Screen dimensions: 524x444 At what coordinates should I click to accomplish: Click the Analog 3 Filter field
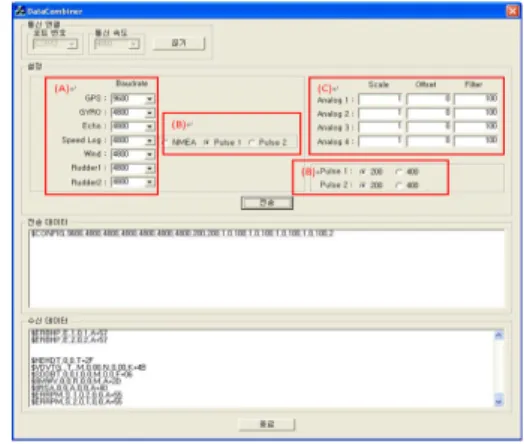click(476, 127)
